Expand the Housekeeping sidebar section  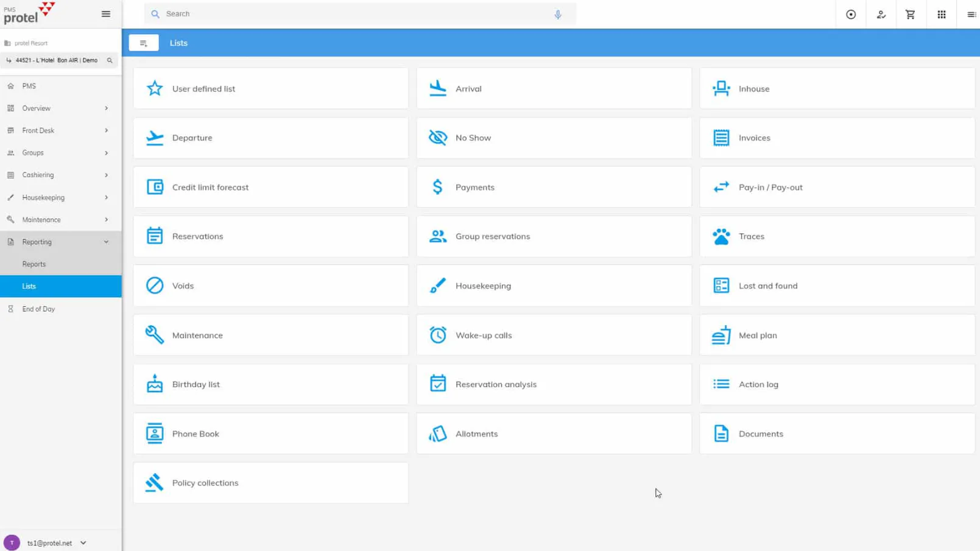61,197
